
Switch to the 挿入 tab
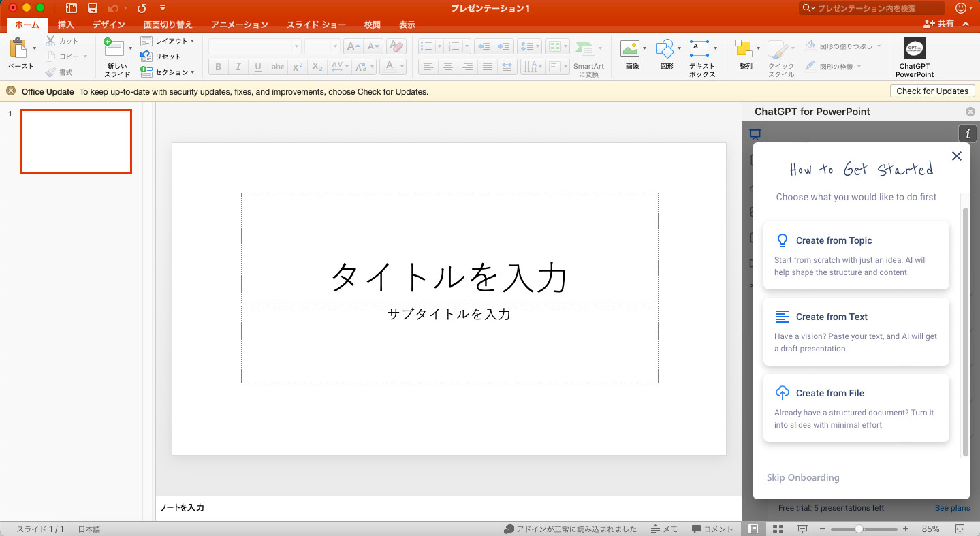[66, 25]
